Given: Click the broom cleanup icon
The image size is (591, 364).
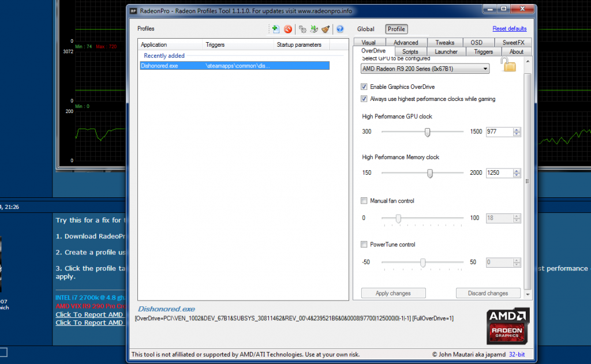Looking at the screenshot, I should [326, 29].
